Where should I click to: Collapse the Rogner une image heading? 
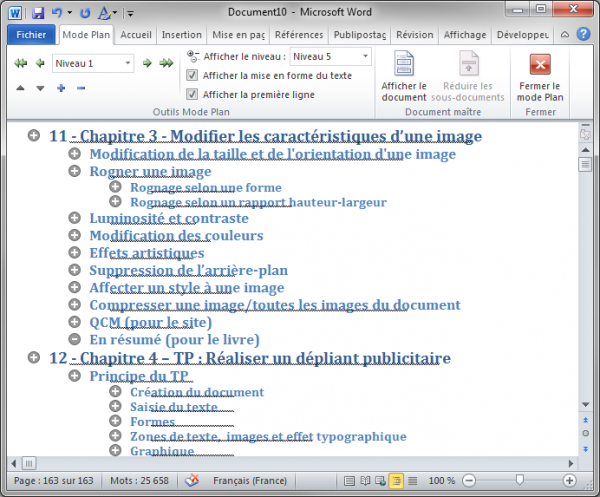click(75, 171)
